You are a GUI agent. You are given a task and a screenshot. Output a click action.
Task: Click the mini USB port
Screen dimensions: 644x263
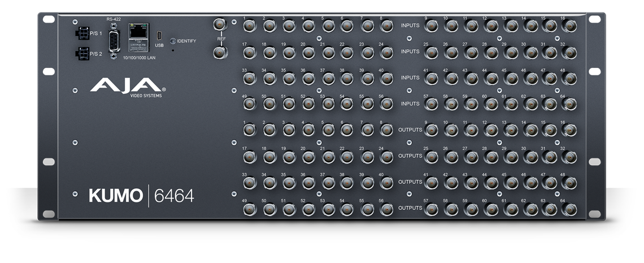coord(160,32)
